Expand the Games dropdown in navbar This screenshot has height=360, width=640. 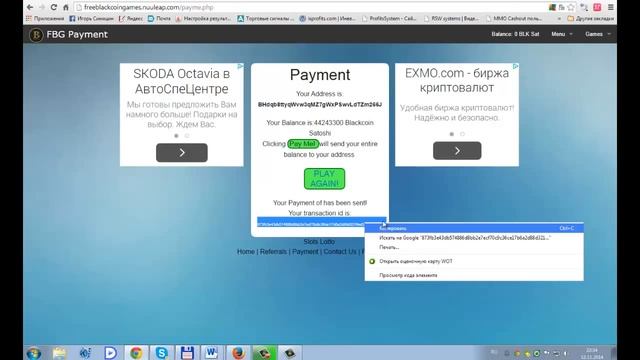click(598, 34)
